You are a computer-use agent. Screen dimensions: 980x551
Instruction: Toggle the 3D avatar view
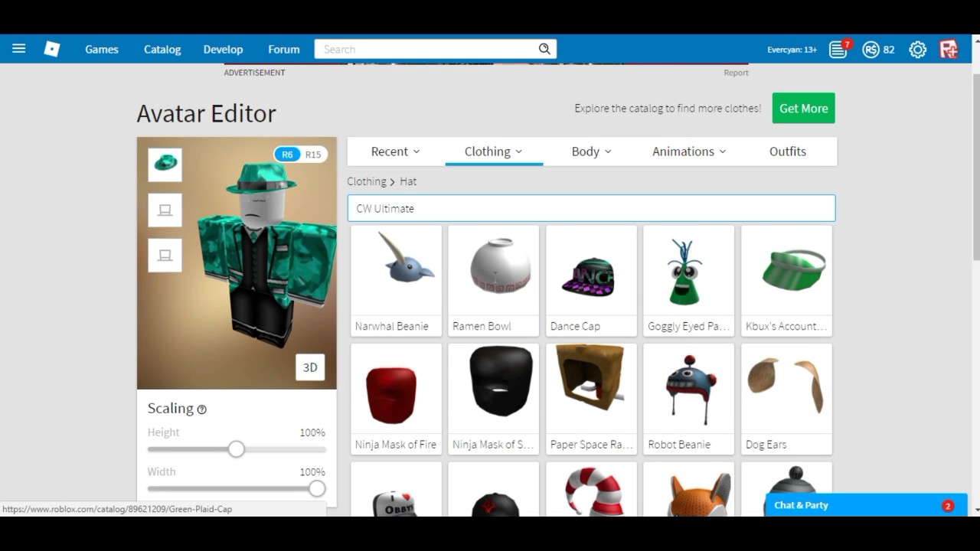(310, 367)
